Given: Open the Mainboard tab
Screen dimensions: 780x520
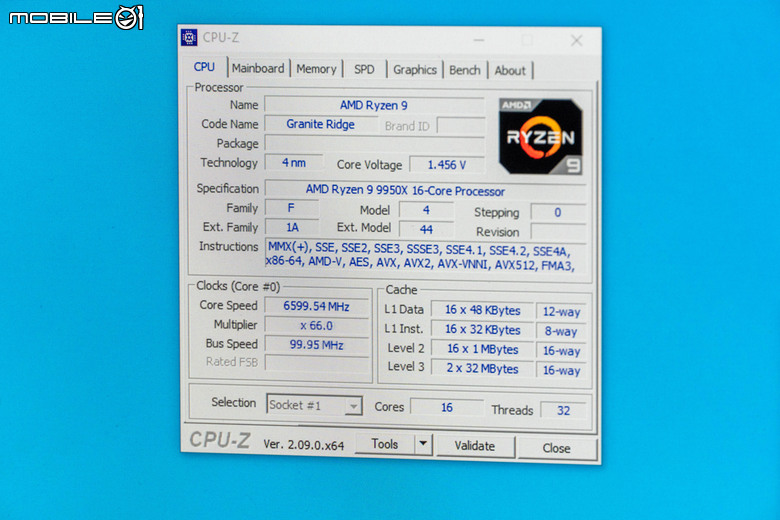Looking at the screenshot, I should click(x=258, y=68).
